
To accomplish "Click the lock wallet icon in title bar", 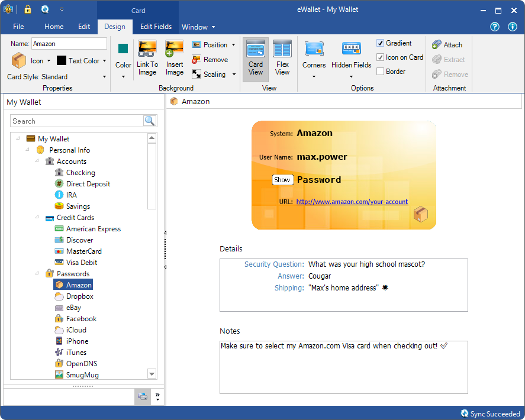I will [27, 9].
